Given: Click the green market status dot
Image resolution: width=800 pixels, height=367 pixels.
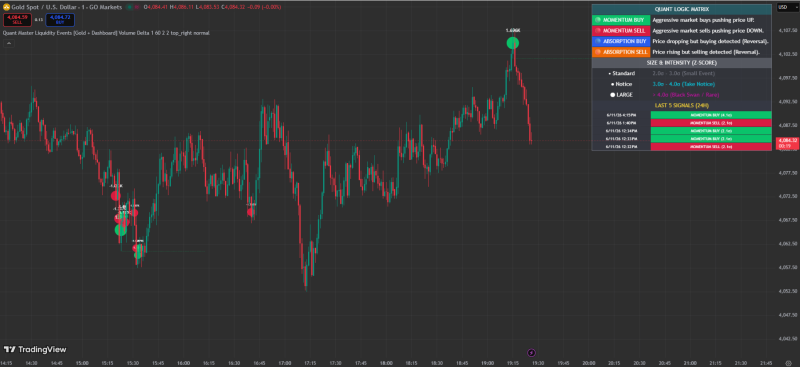Looking at the screenshot, I should tap(129, 8).
